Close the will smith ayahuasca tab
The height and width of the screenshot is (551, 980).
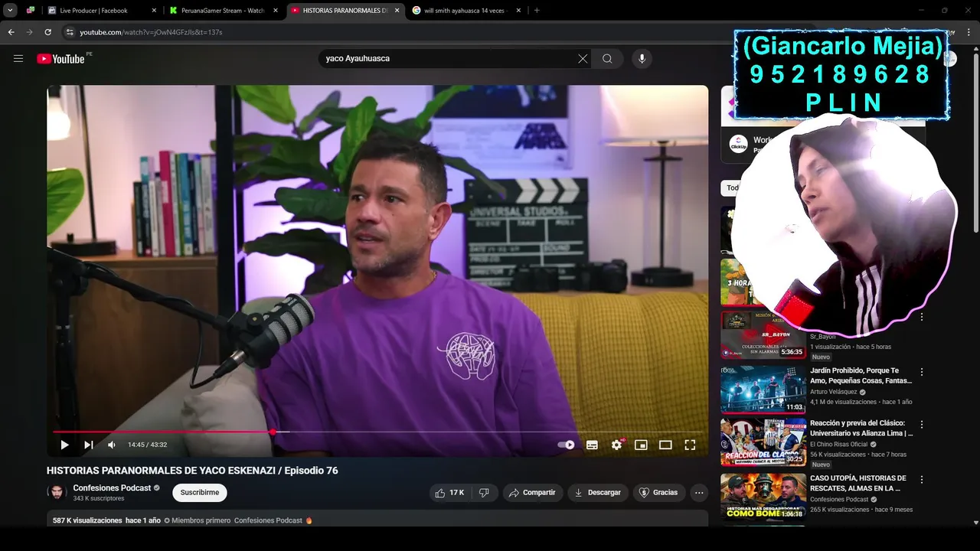pos(518,11)
